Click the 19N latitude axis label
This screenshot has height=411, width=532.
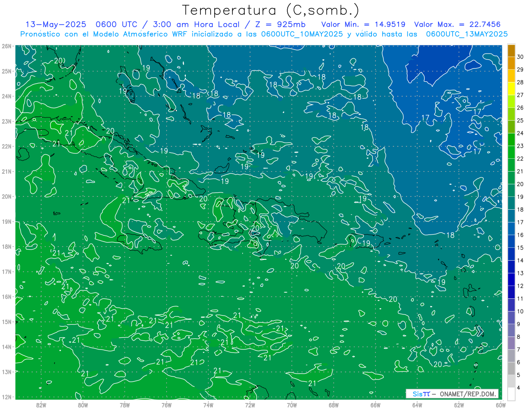tap(7, 221)
